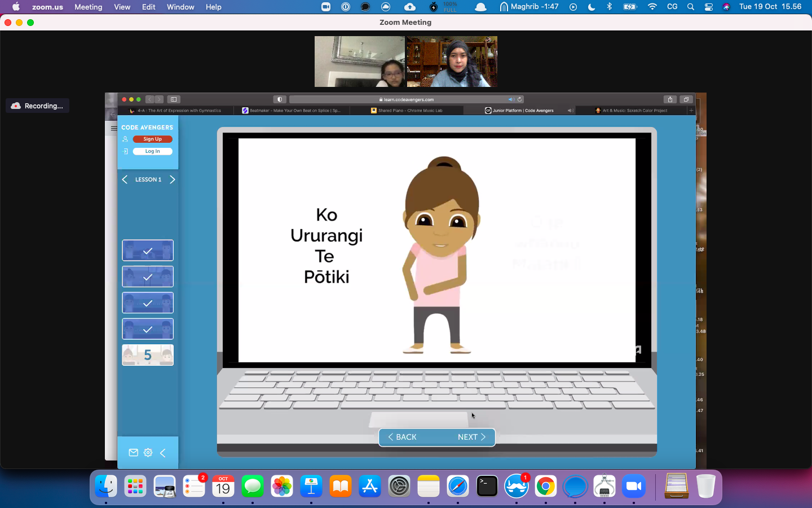The height and width of the screenshot is (508, 812).
Task: Toggle Do Not Disturb moon icon
Action: [x=592, y=7]
